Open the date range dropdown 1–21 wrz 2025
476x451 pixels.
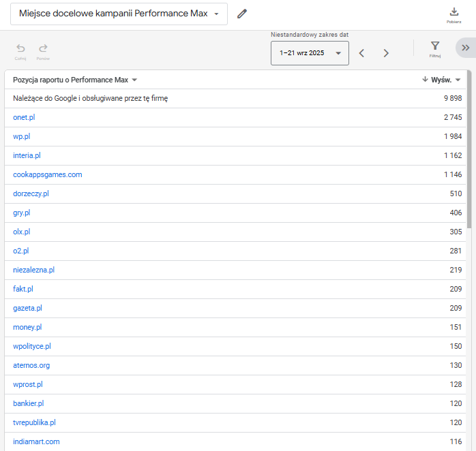[310, 53]
